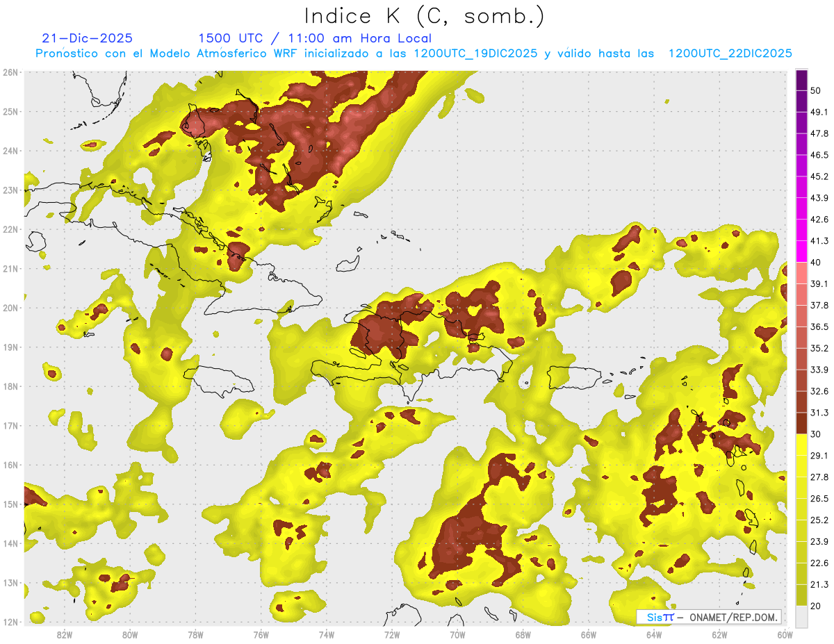This screenshot has height=644, width=834.
Task: Click the bright yellow legend swatch between 29.1 and 30
Action: pos(802,445)
